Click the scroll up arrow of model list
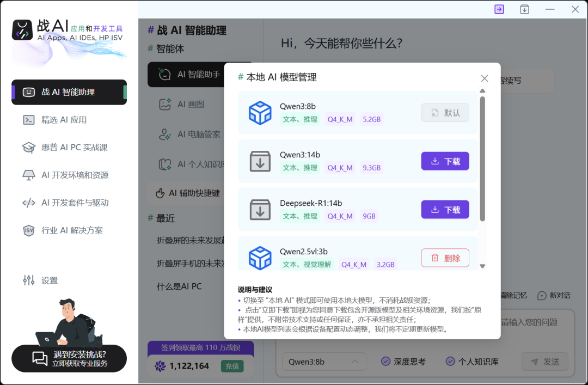The image size is (588, 385). pos(482,91)
